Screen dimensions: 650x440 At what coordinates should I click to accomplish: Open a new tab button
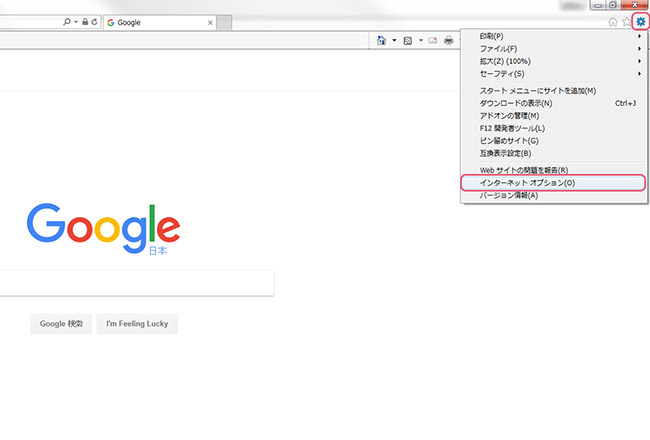click(224, 23)
